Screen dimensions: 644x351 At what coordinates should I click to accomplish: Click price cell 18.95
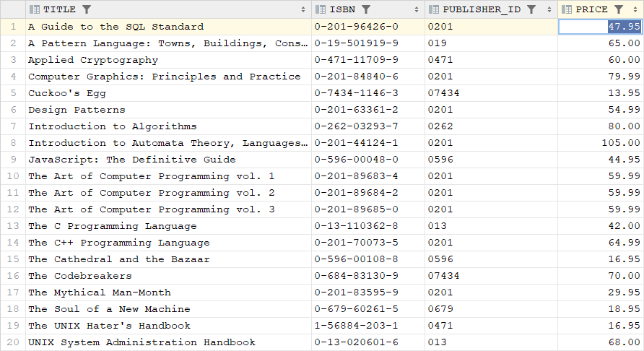click(x=601, y=309)
